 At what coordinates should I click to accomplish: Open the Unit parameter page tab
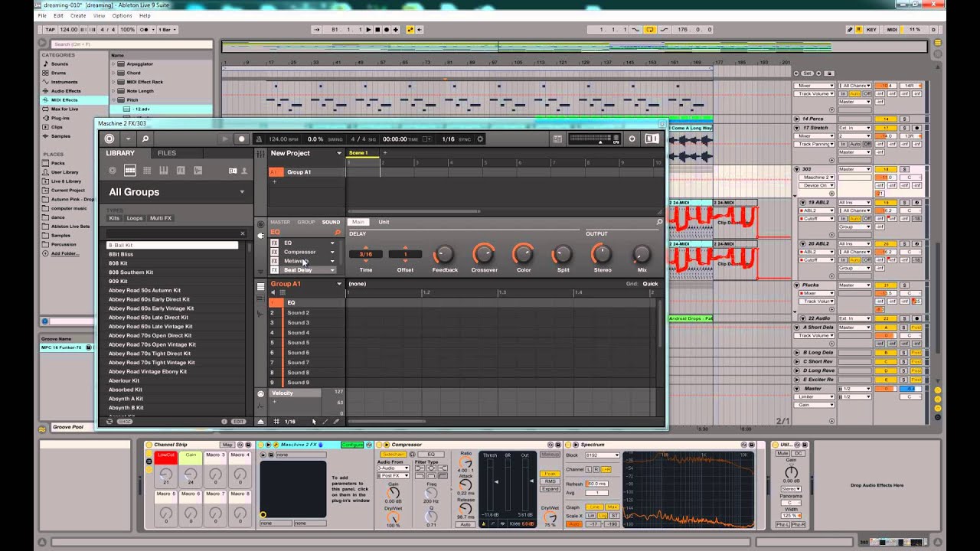coord(384,222)
